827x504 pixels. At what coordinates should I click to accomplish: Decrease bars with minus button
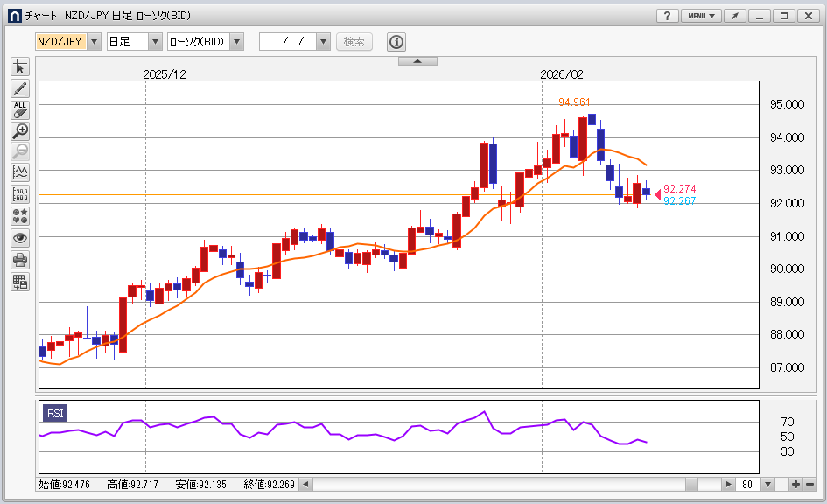(809, 484)
